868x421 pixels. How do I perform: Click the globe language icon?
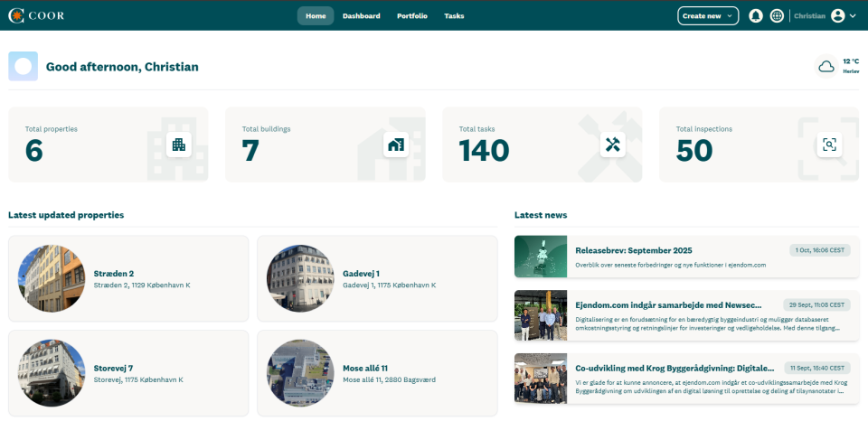click(x=777, y=15)
